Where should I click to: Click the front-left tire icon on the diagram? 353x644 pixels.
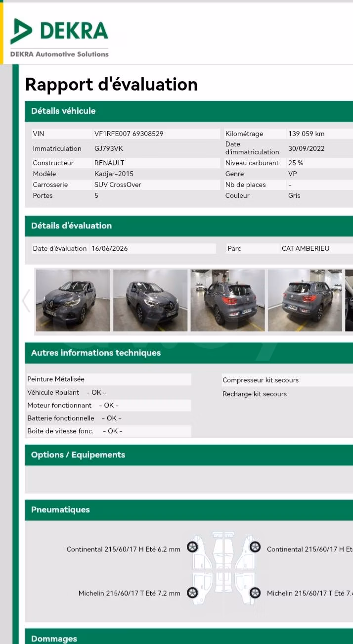click(x=192, y=547)
